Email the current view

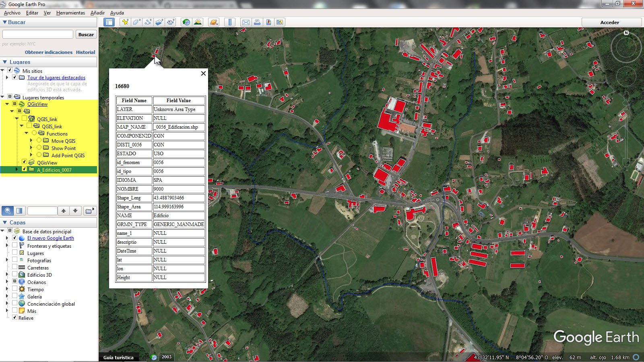click(x=246, y=22)
